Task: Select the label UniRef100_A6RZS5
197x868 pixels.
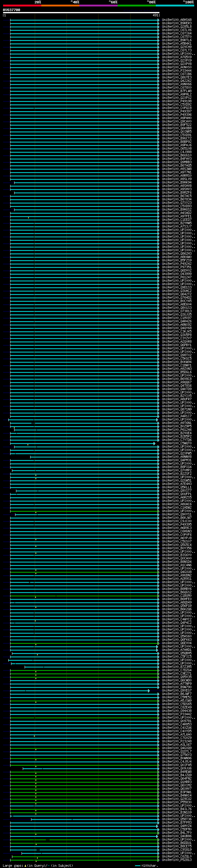Action: pyautogui.click(x=177, y=497)
